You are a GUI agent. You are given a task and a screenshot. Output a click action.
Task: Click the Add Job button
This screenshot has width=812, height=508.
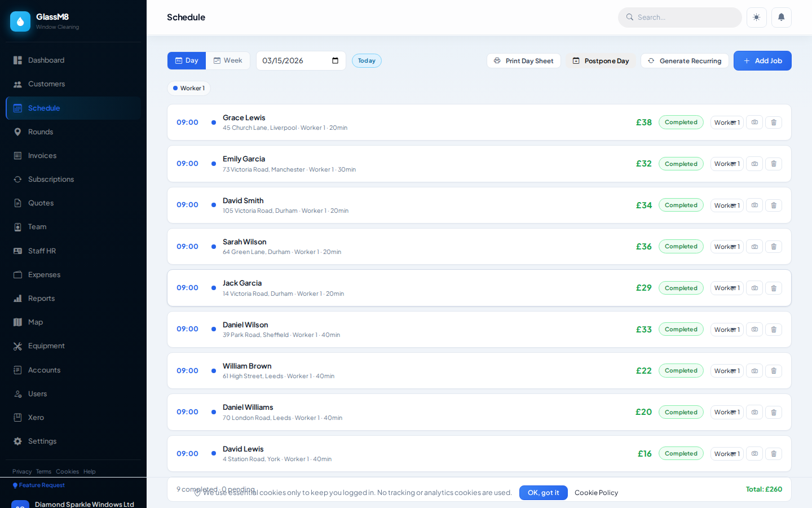[x=762, y=61]
